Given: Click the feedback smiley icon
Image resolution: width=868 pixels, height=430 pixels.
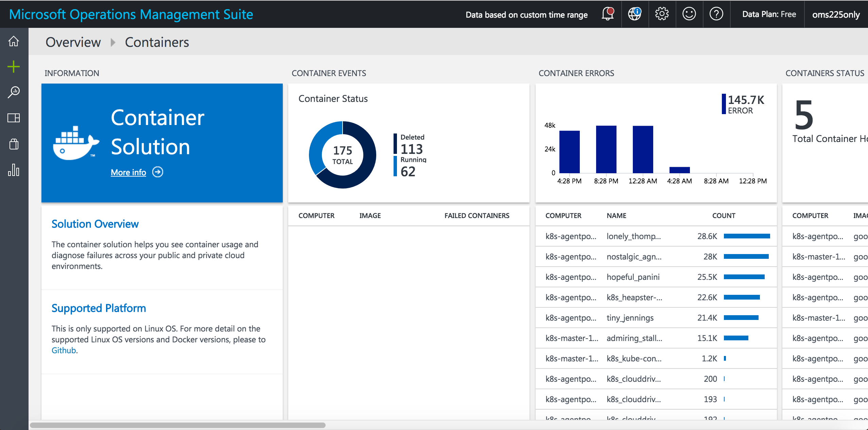Looking at the screenshot, I should click(689, 14).
